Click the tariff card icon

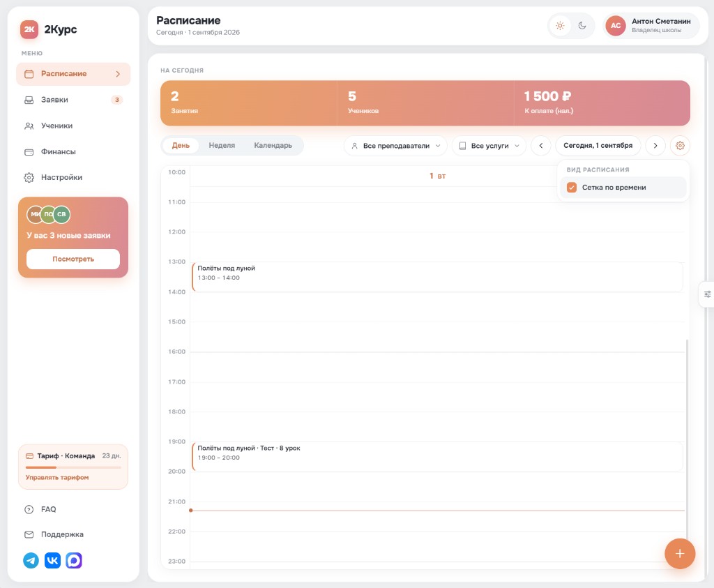29,456
